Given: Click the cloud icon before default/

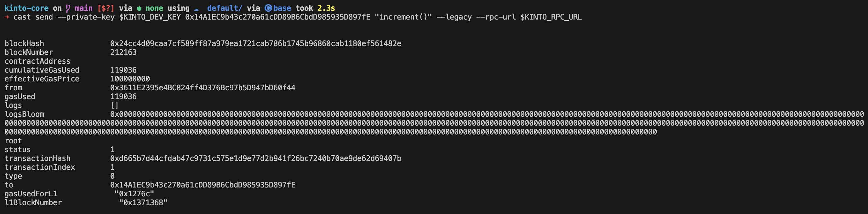Looking at the screenshot, I should tap(197, 9).
